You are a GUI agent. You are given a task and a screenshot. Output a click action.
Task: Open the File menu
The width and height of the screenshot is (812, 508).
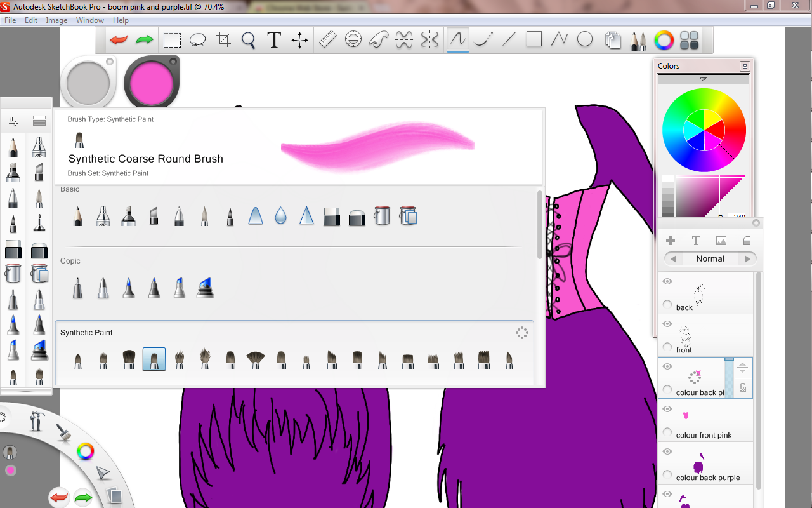pyautogui.click(x=10, y=20)
